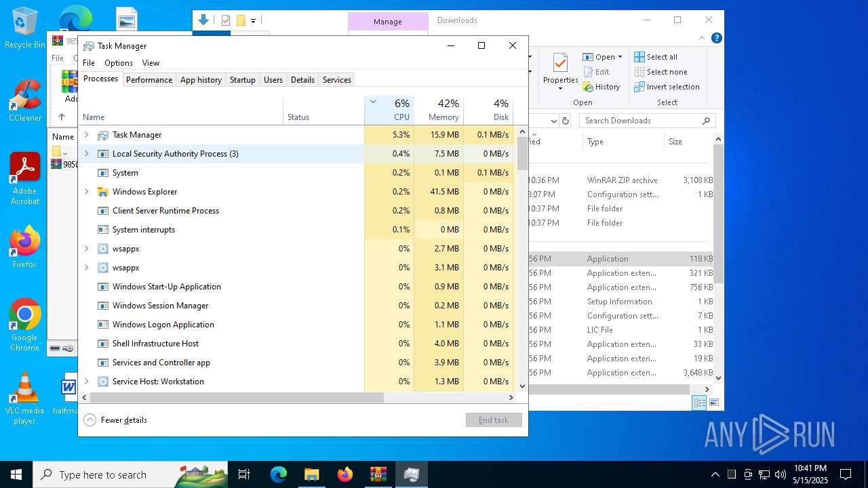Expand the first wsappx row

tap(86, 249)
